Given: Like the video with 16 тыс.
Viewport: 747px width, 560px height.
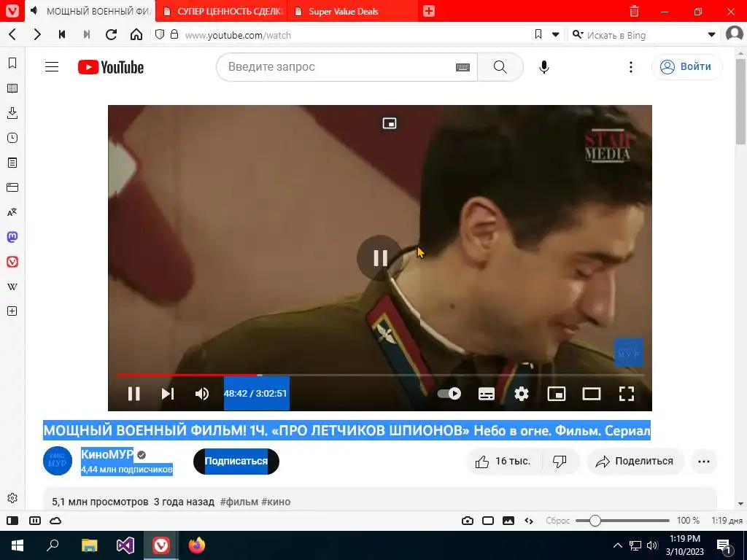Looking at the screenshot, I should click(503, 461).
